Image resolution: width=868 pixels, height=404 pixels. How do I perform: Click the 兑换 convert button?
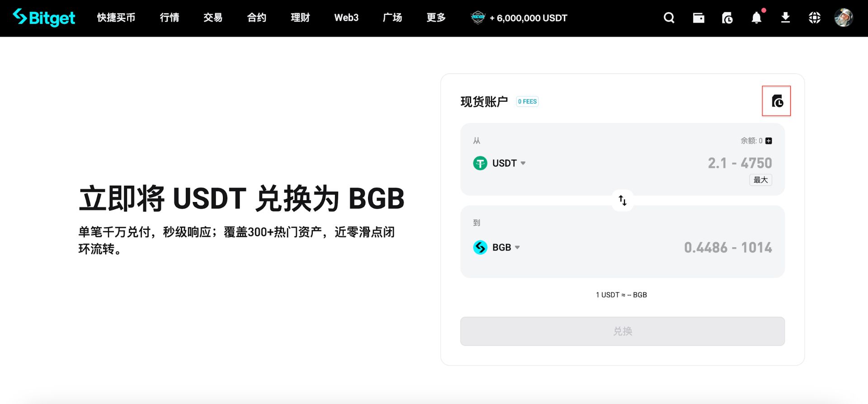point(623,331)
